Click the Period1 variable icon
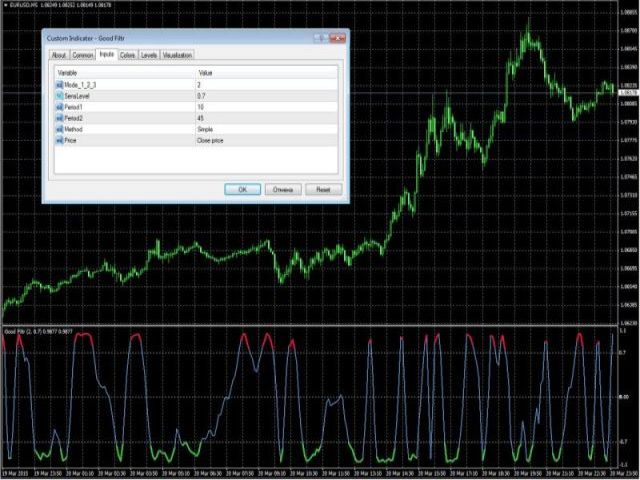Image resolution: width=640 pixels, height=480 pixels. [58, 107]
